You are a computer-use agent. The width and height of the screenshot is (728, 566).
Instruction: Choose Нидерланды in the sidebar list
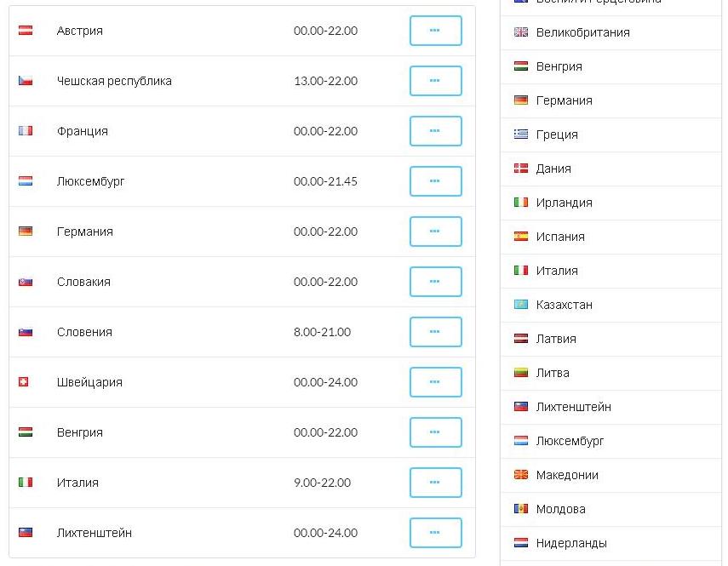571,543
